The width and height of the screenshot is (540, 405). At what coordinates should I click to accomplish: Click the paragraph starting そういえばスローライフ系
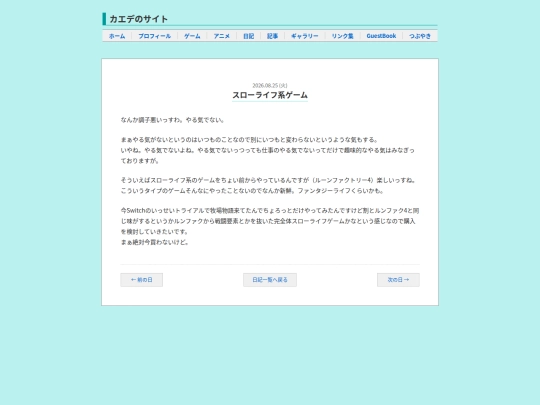pos(269,185)
